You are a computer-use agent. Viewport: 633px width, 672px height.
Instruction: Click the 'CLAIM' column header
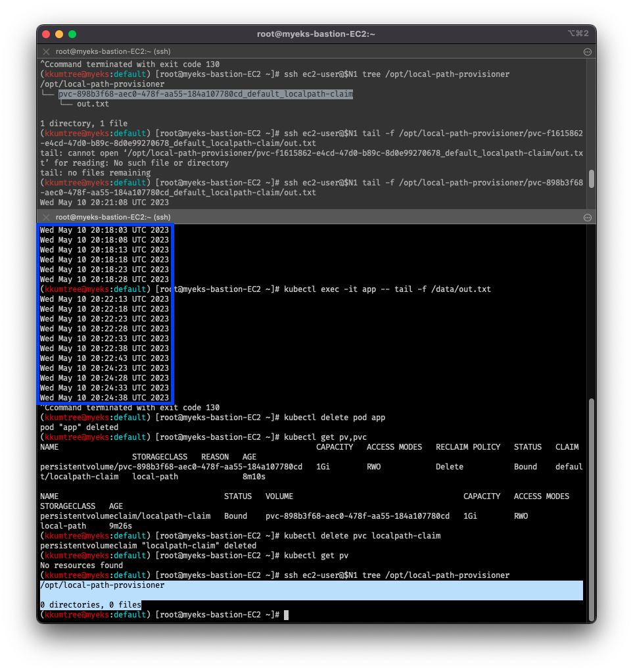(x=567, y=447)
